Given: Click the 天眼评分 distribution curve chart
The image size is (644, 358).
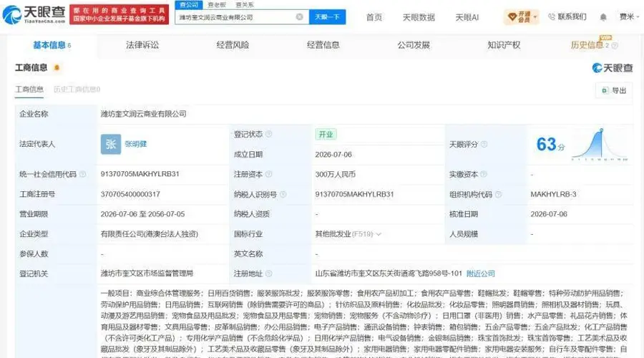Looking at the screenshot, I should pyautogui.click(x=600, y=145).
